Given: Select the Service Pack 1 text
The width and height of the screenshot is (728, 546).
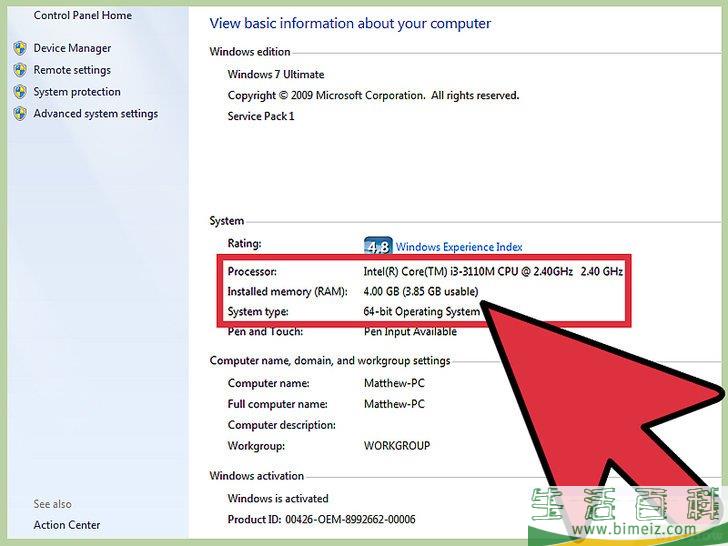Looking at the screenshot, I should point(261,116).
